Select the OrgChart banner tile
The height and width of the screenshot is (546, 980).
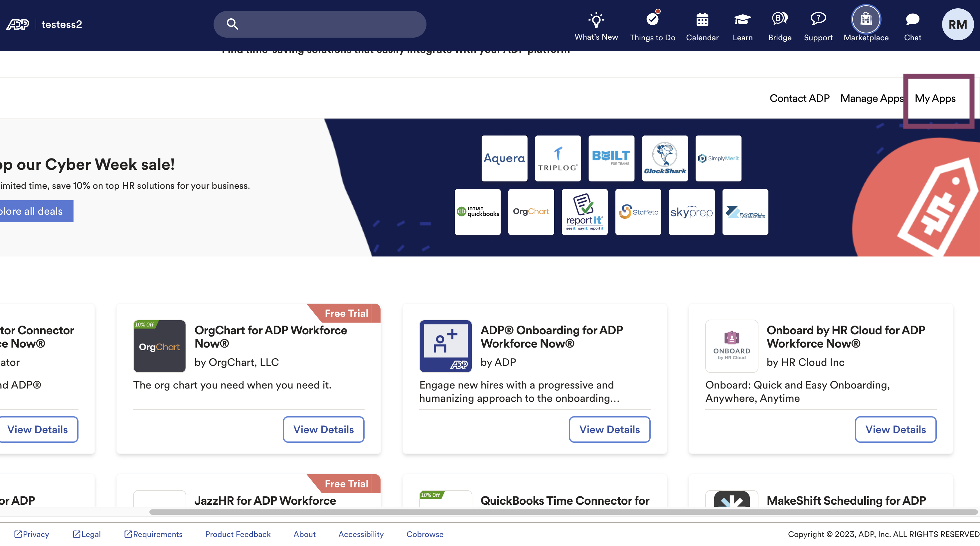click(531, 212)
